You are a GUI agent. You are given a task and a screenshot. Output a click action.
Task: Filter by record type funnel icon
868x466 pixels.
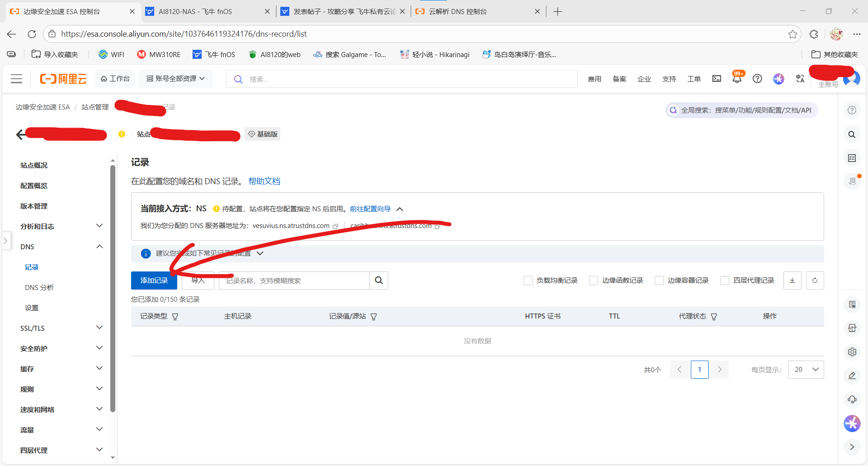click(x=175, y=317)
